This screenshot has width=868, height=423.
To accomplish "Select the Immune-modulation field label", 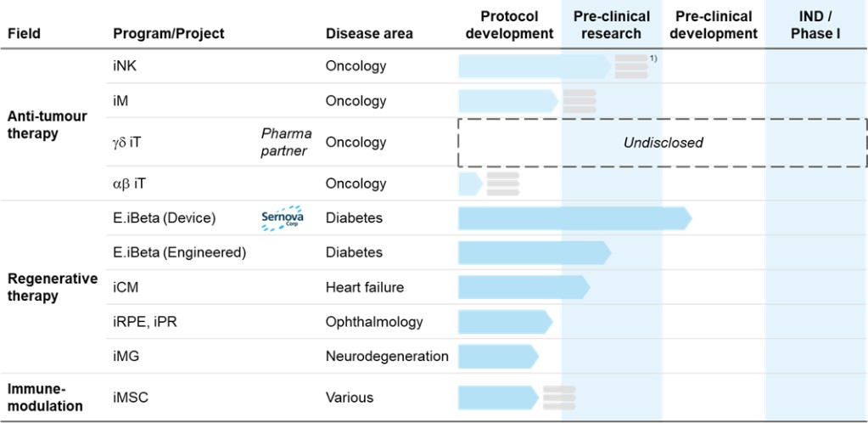I will (x=45, y=397).
